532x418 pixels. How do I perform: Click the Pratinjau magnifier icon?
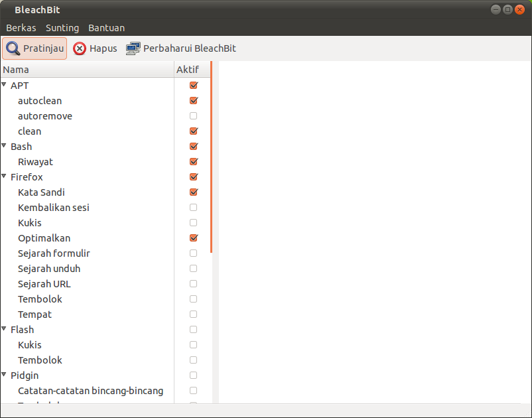point(13,48)
